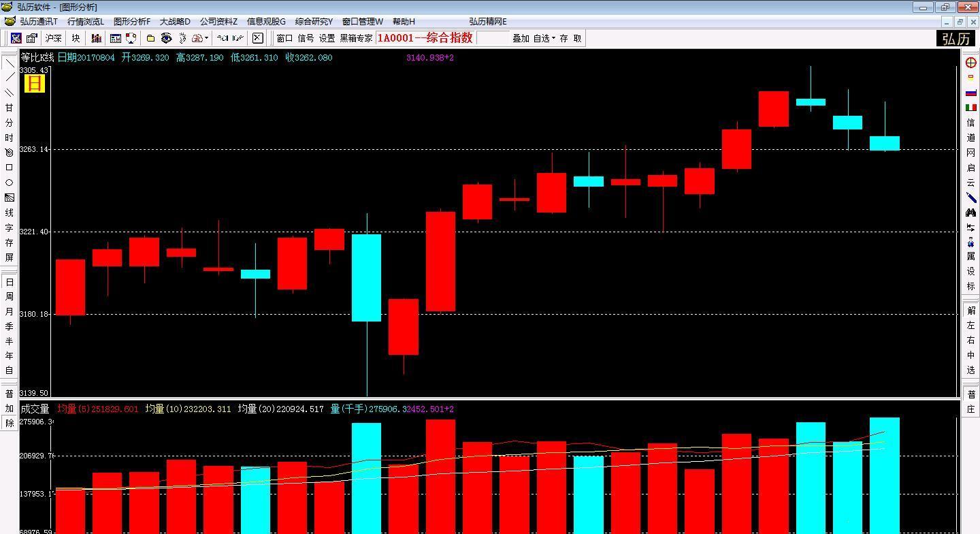This screenshot has height=534, width=980.
Task: Click the red crosshair icon in right sidebar
Action: tap(971, 63)
